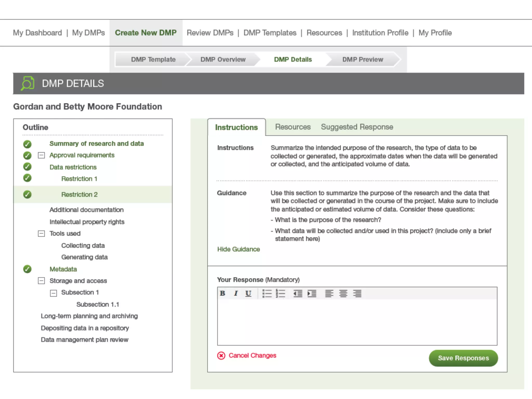Screen dimensions: 532x399
Task: Click checkmark next to Restriction 2
Action: tap(27, 194)
